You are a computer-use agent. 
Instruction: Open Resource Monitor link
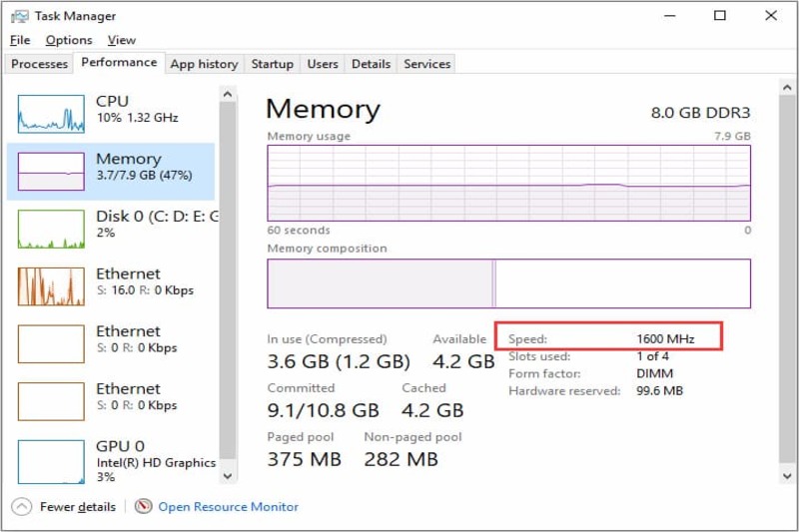pos(228,506)
